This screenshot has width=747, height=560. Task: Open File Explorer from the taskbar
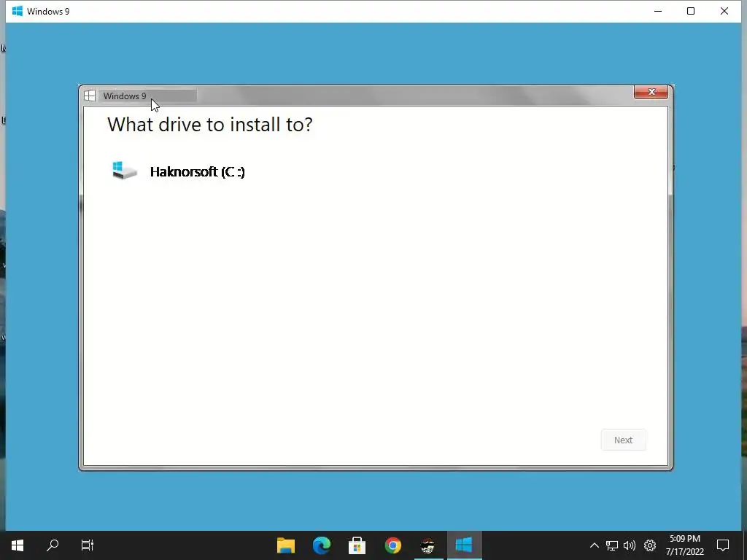click(x=286, y=545)
